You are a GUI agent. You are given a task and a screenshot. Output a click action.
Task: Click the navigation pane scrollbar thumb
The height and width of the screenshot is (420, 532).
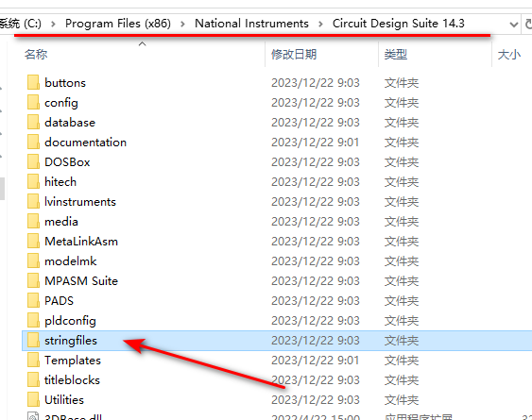(2, 189)
